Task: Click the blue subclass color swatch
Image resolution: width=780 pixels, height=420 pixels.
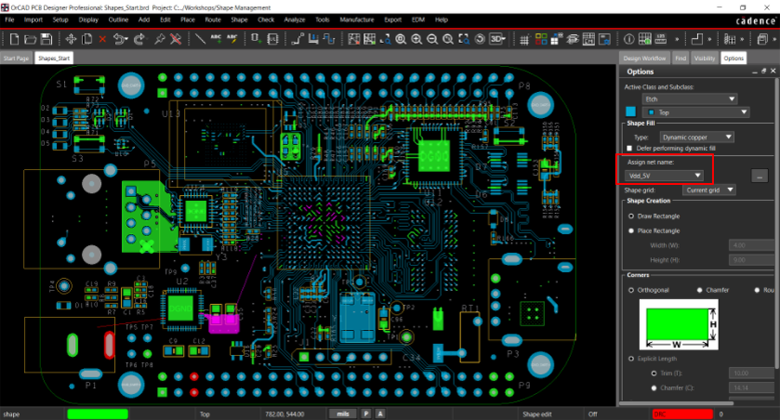Action: coord(630,114)
